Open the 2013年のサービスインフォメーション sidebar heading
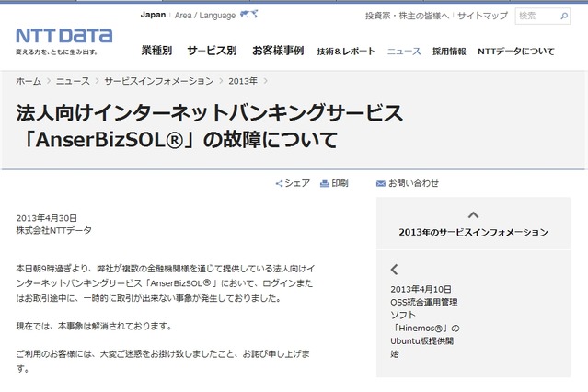 pyautogui.click(x=473, y=232)
